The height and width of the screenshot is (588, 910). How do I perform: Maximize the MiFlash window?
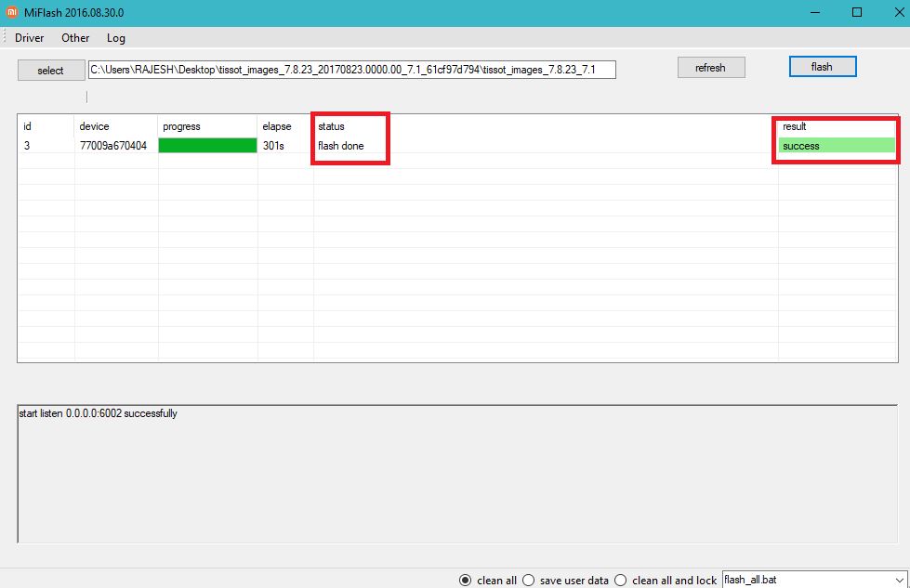click(857, 12)
